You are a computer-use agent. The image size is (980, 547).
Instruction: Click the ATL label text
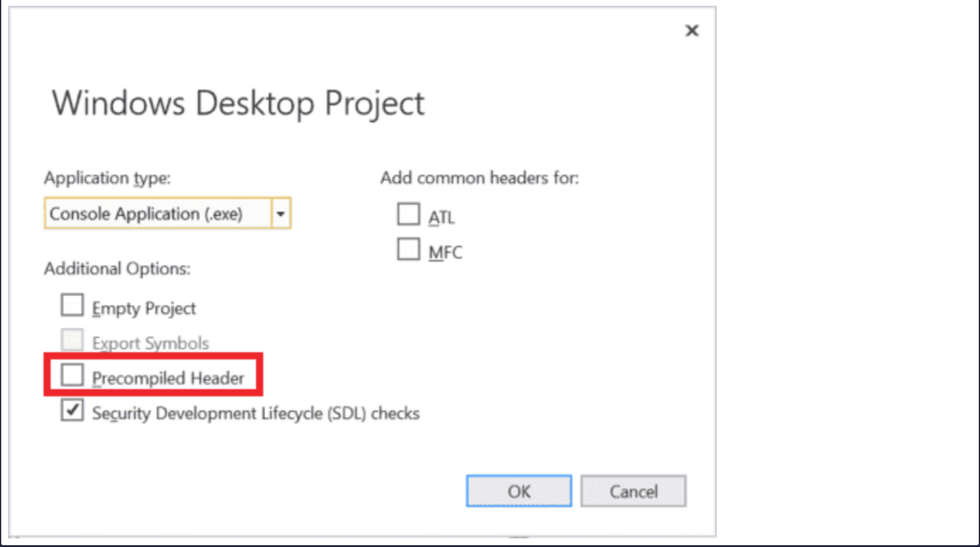[442, 218]
